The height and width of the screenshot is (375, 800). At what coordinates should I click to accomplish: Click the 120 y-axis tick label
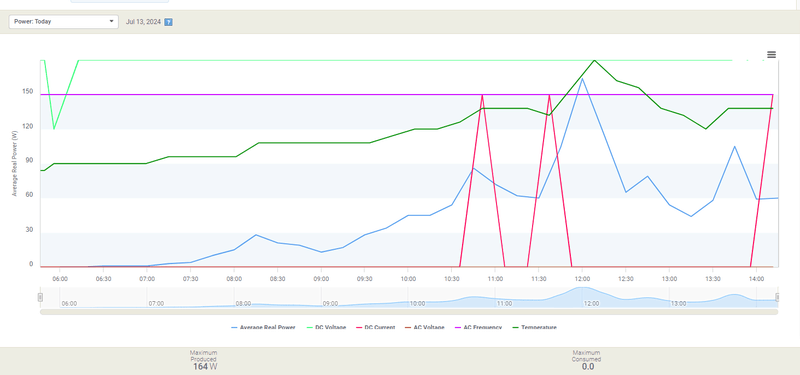click(x=28, y=126)
